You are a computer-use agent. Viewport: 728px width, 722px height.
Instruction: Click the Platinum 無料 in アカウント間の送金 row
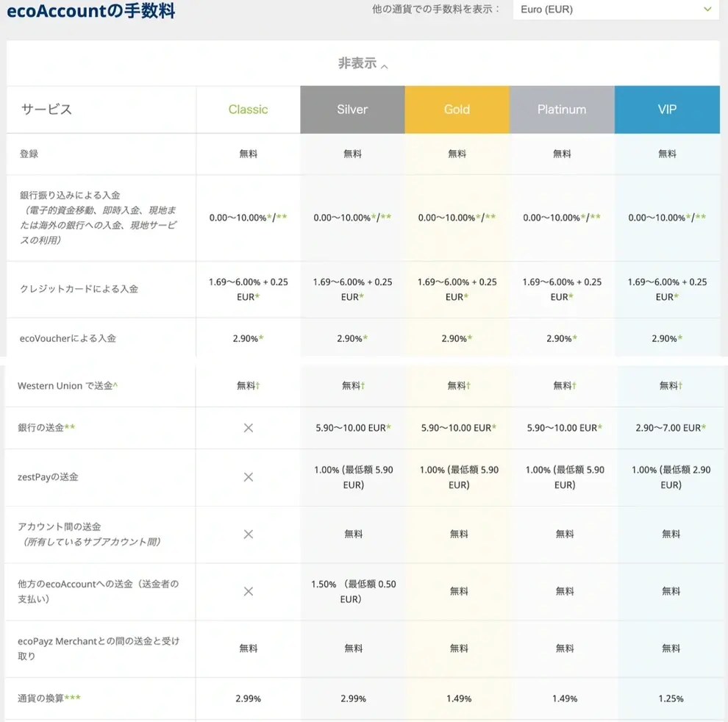[x=565, y=534]
